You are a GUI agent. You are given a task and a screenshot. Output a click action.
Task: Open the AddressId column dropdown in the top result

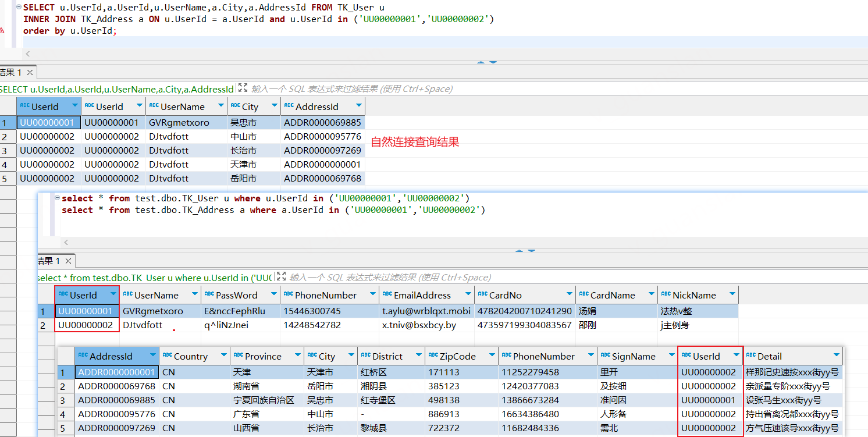point(358,106)
